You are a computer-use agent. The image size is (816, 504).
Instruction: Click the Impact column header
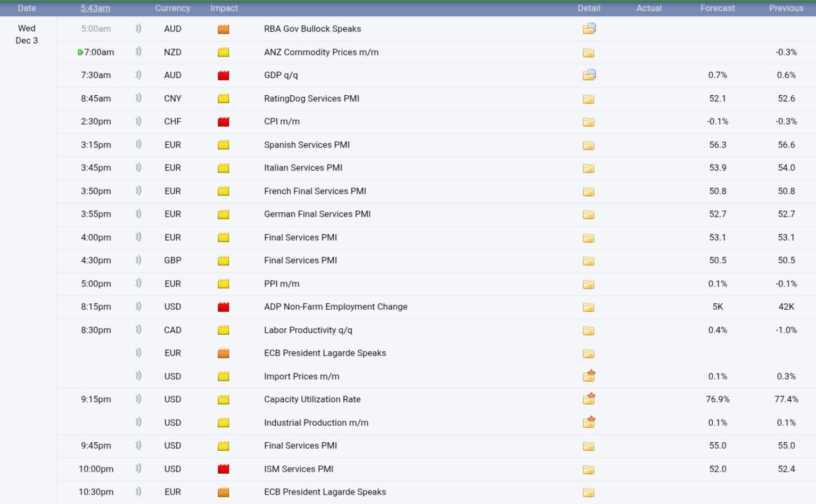click(224, 8)
